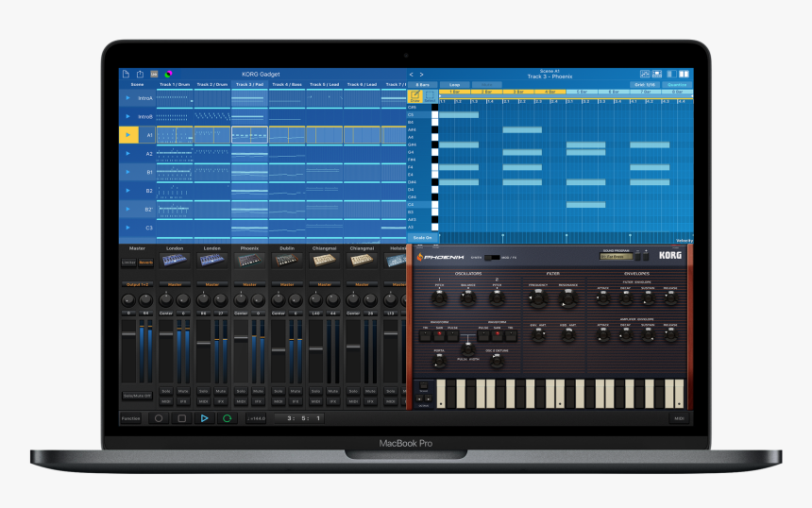Play the A2 scene
The height and width of the screenshot is (508, 812).
click(x=127, y=154)
